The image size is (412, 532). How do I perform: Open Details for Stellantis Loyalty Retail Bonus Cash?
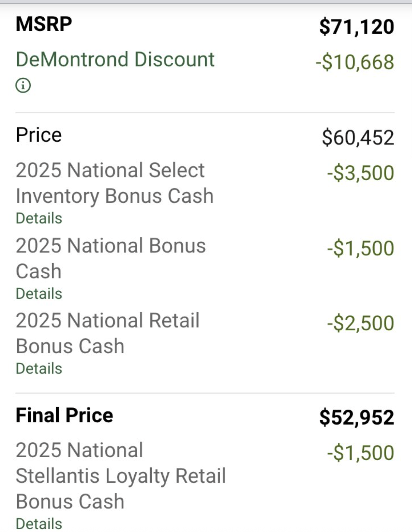point(39,524)
